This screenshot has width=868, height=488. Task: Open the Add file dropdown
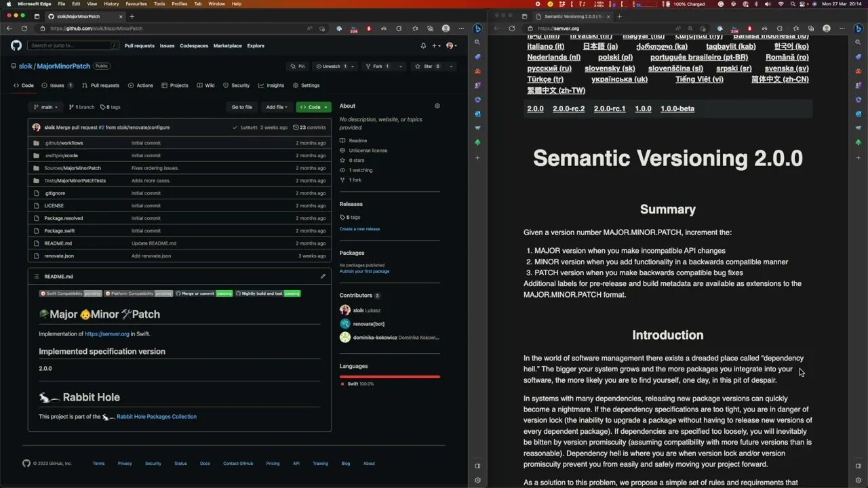[x=277, y=107]
